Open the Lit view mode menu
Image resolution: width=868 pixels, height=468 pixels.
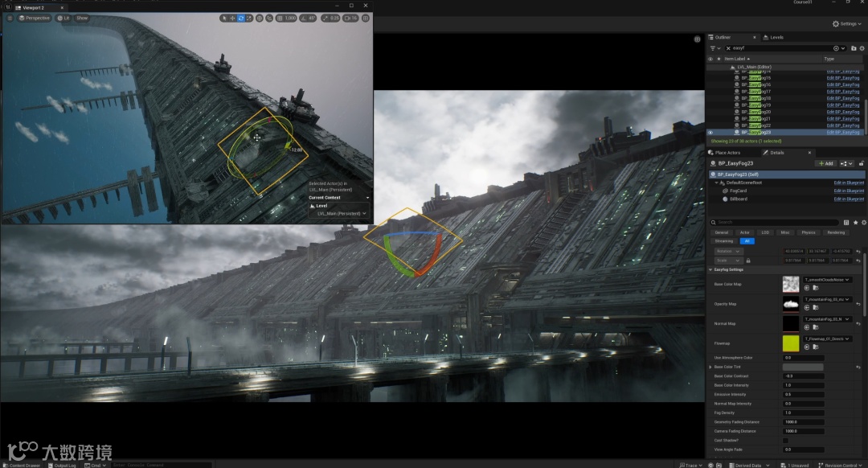tap(63, 18)
